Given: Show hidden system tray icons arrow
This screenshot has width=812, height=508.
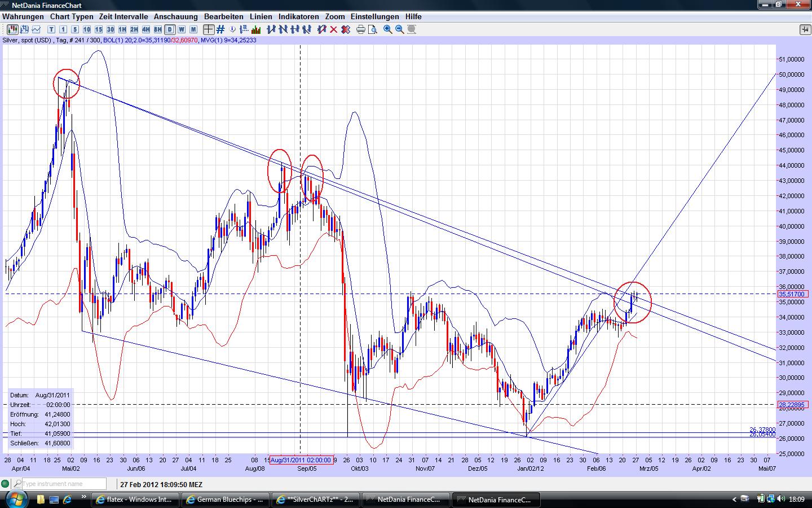Looking at the screenshot, I should point(734,500).
